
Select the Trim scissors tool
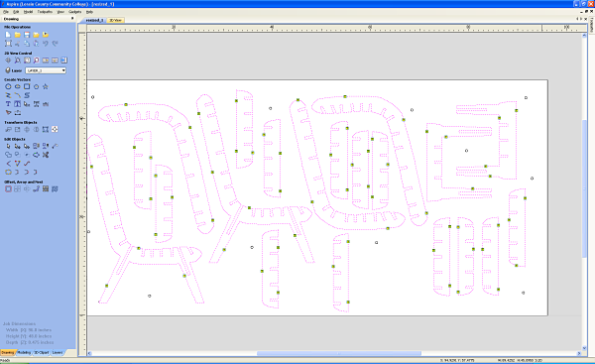point(46,155)
